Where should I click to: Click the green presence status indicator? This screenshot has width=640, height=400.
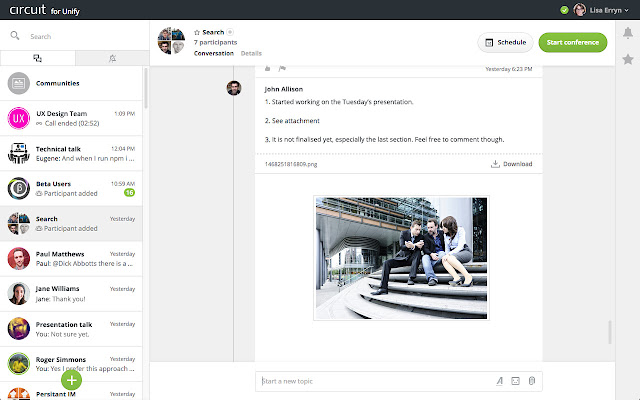(x=565, y=10)
